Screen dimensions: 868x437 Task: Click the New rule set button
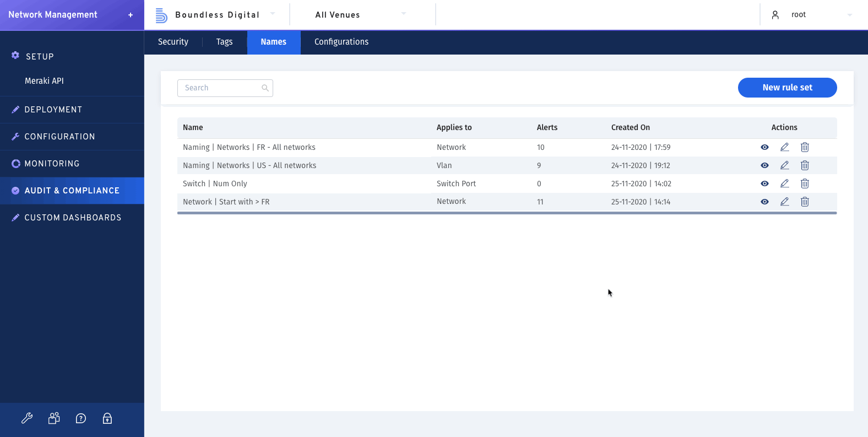tap(787, 88)
